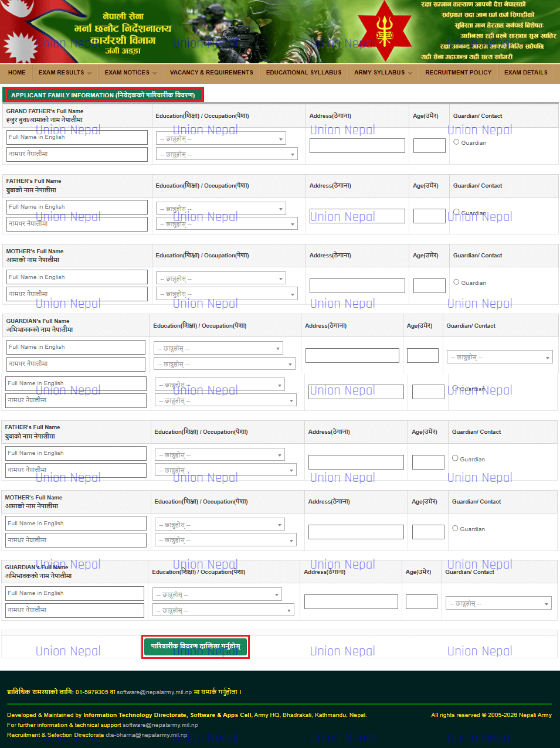Click the green पारिवारिक विवरण दाखिला गर्नुहोस् submit button
The height and width of the screenshot is (748, 560).
196,646
